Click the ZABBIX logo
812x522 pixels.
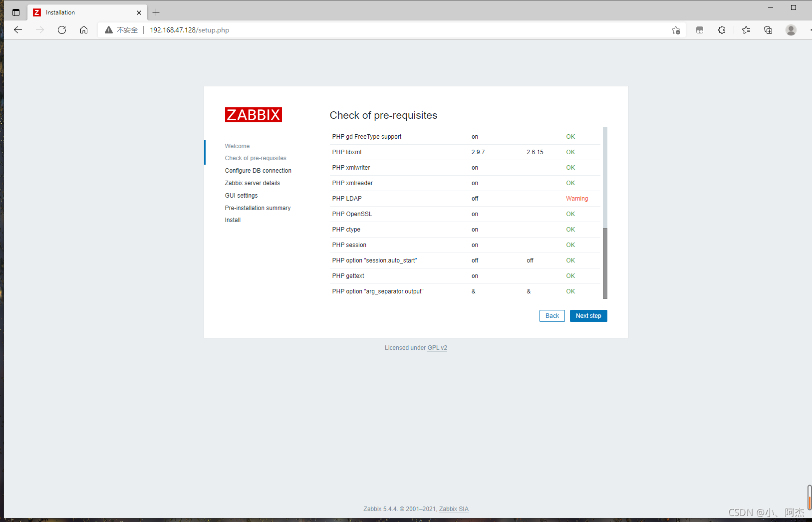[254, 115]
